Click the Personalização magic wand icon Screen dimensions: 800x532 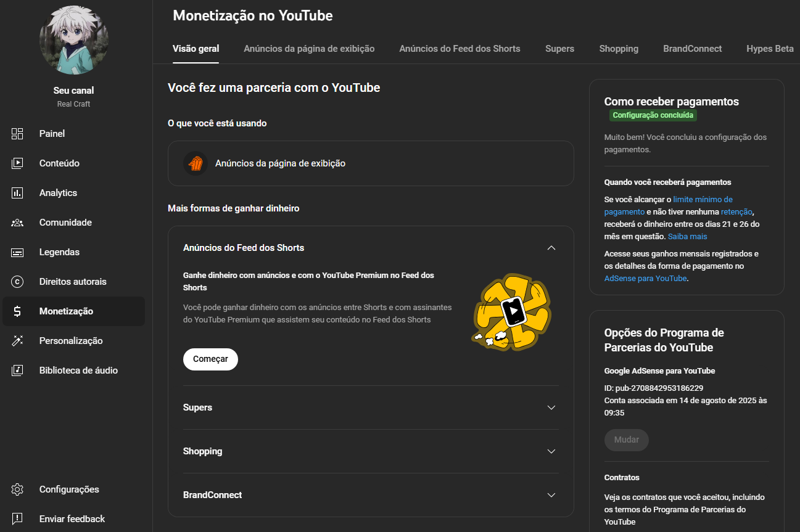pos(17,341)
